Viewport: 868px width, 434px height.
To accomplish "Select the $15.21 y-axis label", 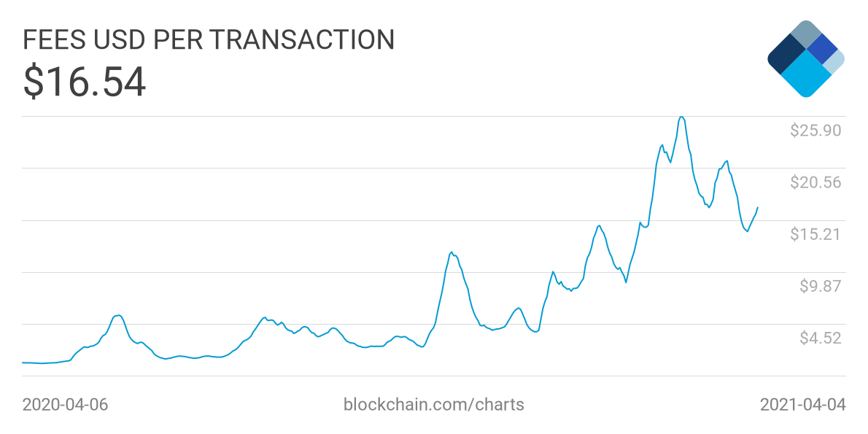I will point(816,234).
